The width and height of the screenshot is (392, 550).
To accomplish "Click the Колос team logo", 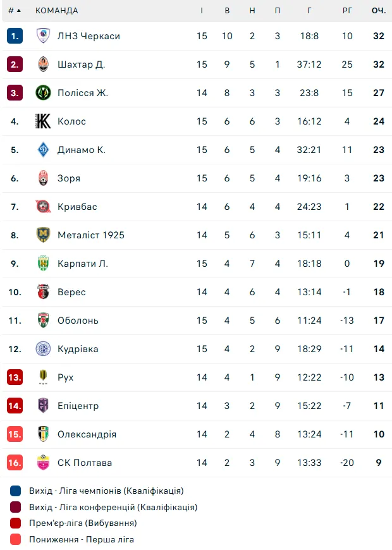I will [x=43, y=121].
